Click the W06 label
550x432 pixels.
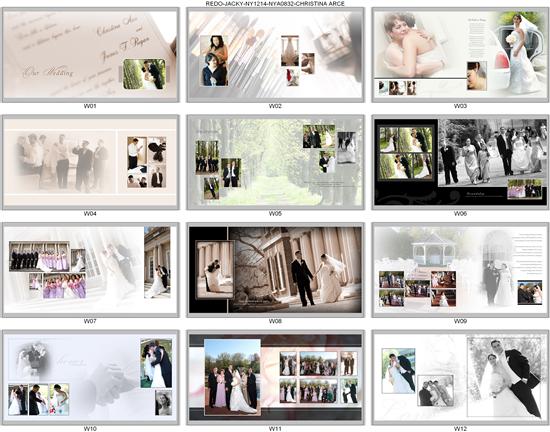(460, 214)
